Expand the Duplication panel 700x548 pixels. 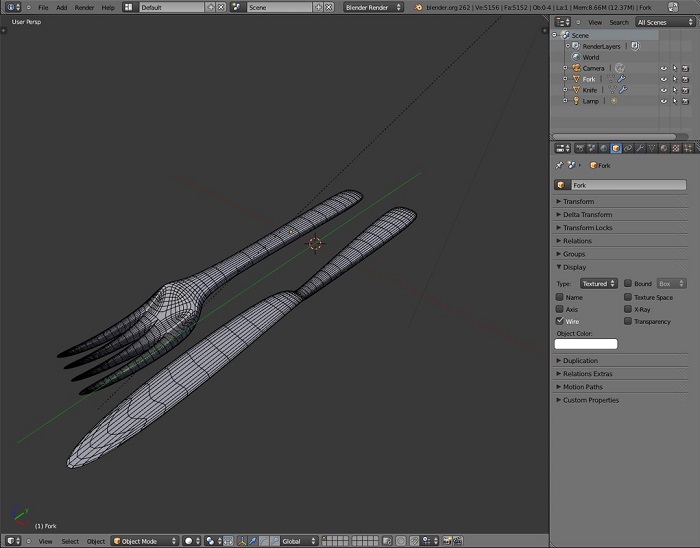(621, 361)
